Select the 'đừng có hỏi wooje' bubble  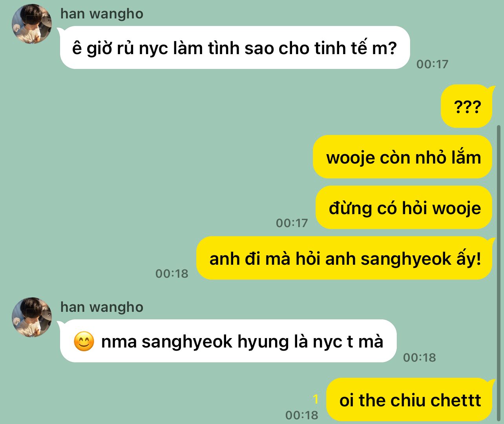404,207
